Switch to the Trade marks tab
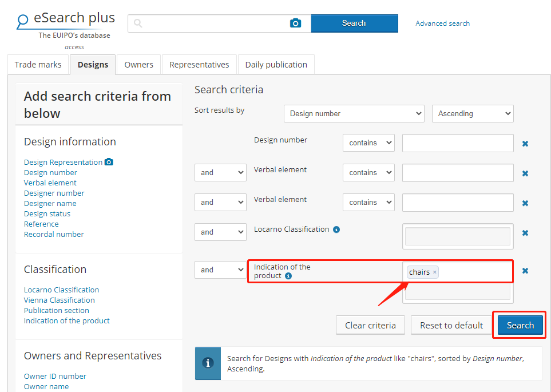The height and width of the screenshot is (392, 551). pos(38,65)
